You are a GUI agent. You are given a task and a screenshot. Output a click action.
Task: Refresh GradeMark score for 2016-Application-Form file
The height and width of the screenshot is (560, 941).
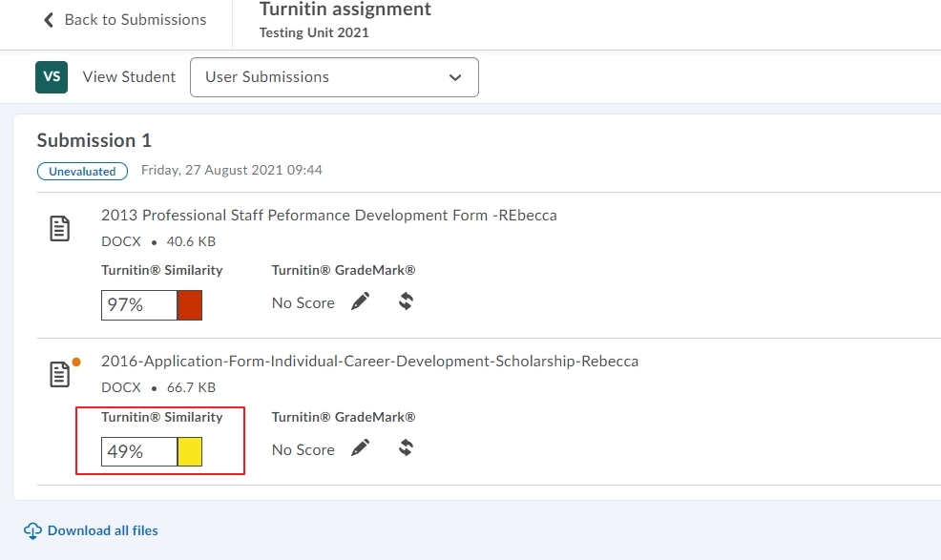[407, 447]
